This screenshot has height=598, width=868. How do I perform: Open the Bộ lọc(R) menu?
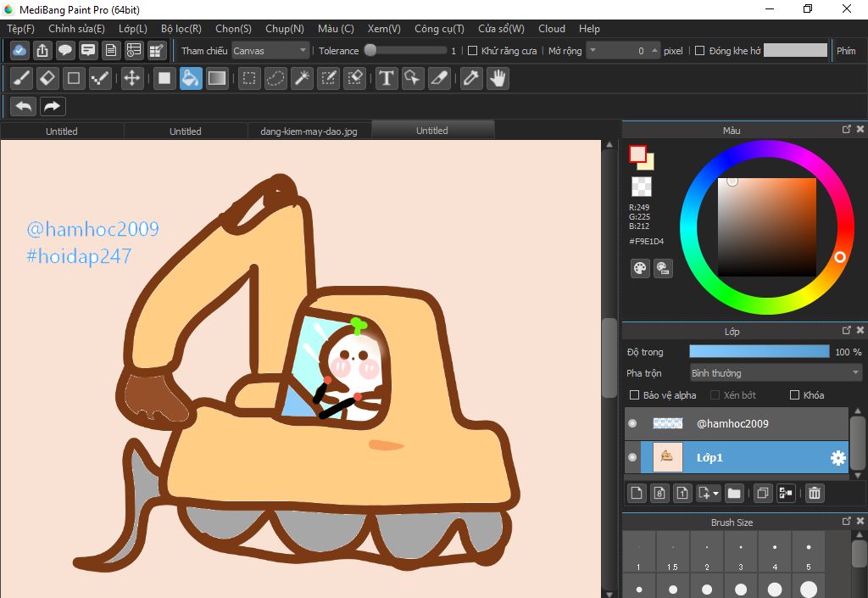pos(181,28)
